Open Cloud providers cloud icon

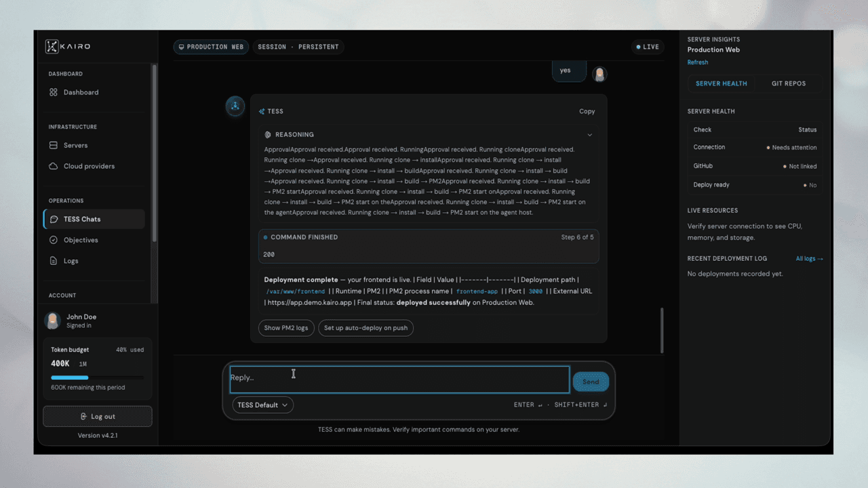[x=54, y=166]
